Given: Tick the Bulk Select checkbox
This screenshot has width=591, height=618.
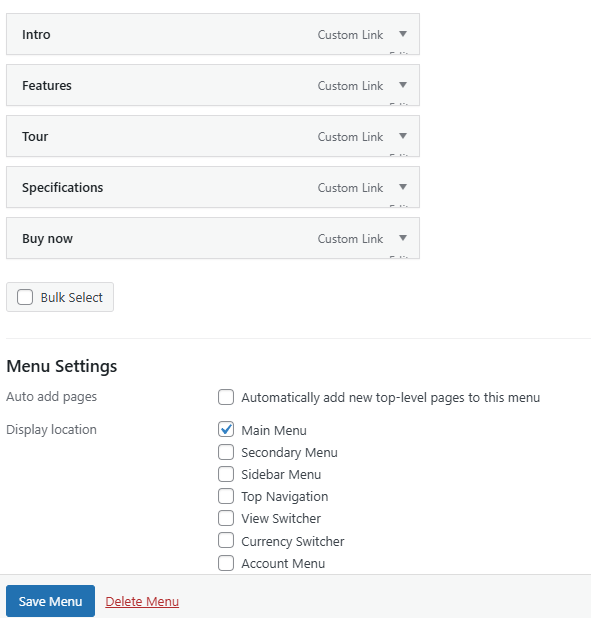Looking at the screenshot, I should 25,297.
